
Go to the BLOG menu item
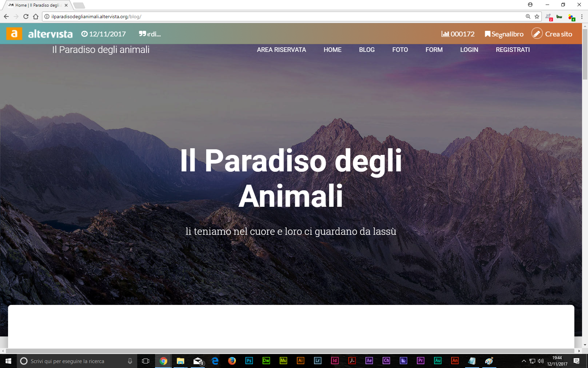coord(366,50)
